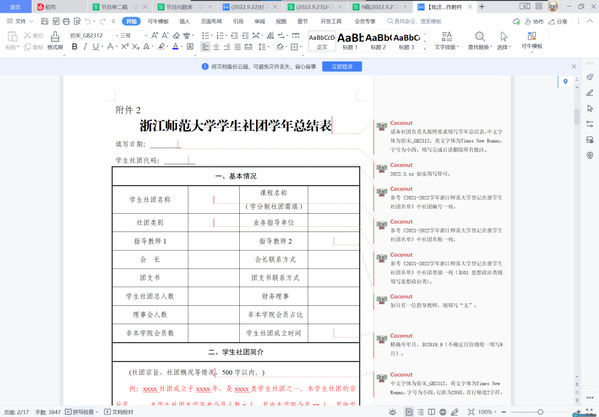Open the Page Layout ribbon tab
599x417 pixels.
pos(211,21)
